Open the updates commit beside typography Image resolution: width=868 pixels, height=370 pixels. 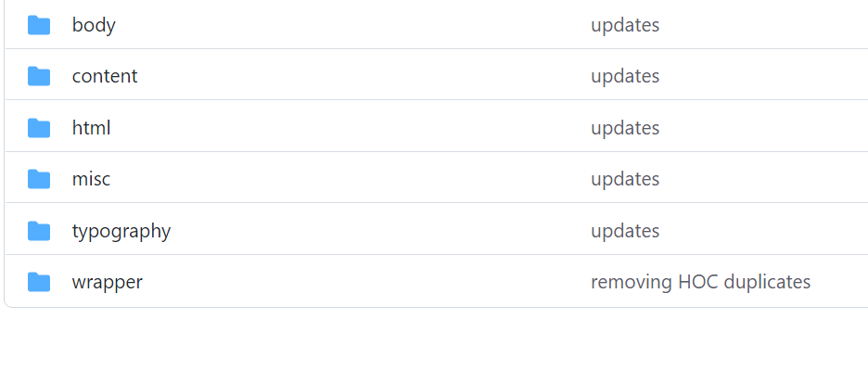coord(625,231)
